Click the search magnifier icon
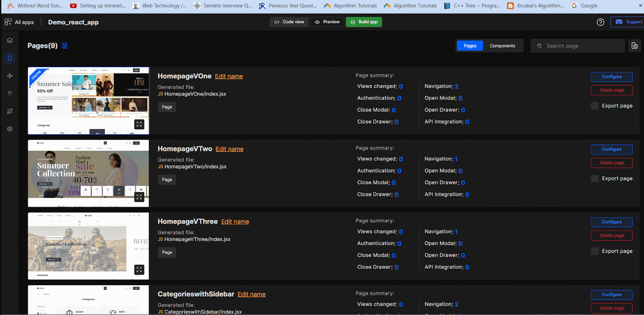Screen dimensions: 644x315 tap(539, 46)
